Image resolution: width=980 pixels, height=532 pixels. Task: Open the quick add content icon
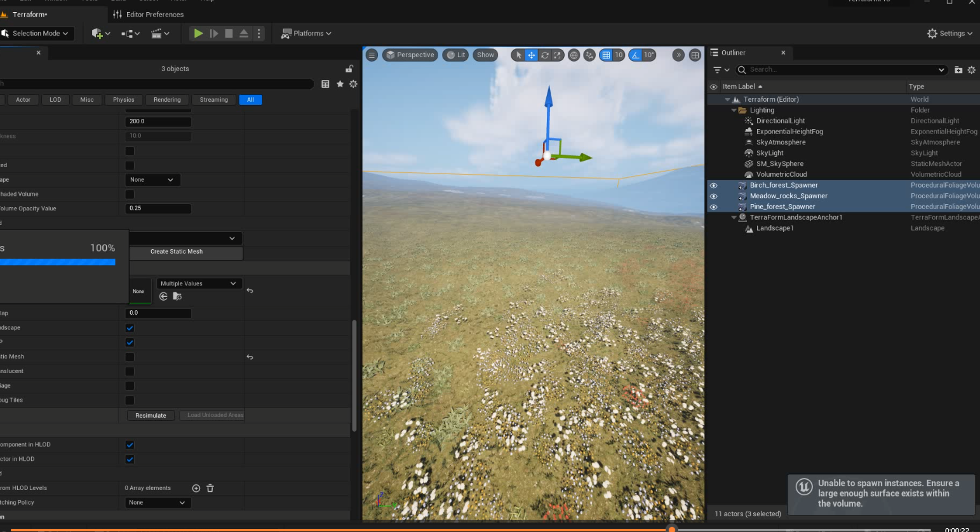click(x=100, y=33)
